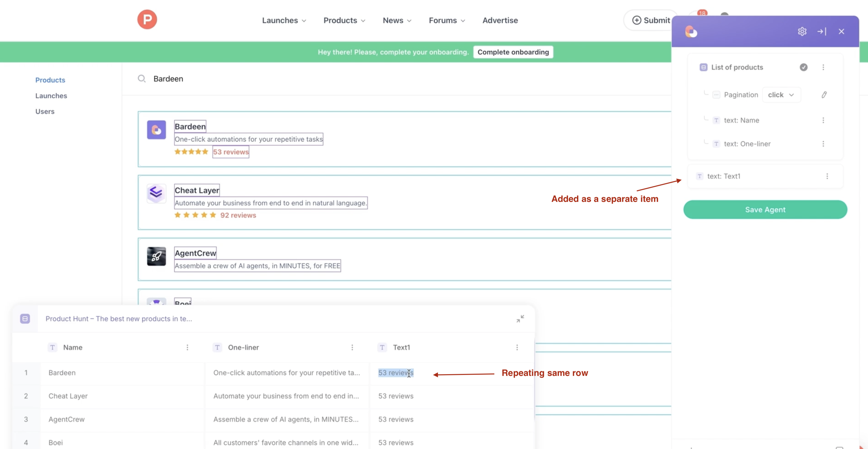Click the Submit button
Image resolution: width=868 pixels, height=449 pixels.
coord(651,21)
